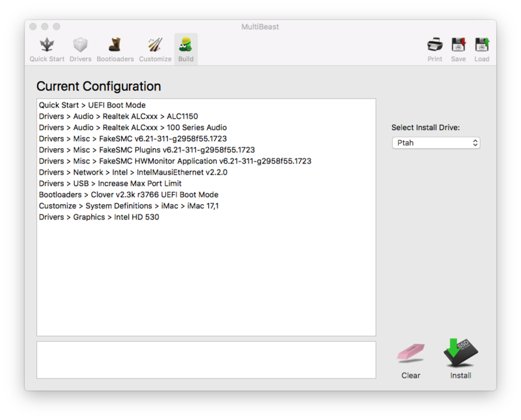Open the Drivers toolbar section

[x=80, y=50]
